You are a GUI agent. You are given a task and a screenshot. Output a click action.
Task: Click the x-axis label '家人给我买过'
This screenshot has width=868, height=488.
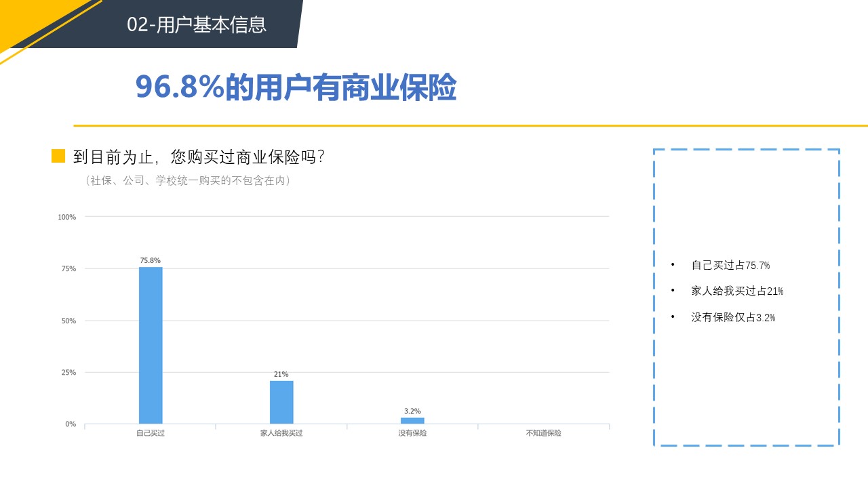[281, 433]
